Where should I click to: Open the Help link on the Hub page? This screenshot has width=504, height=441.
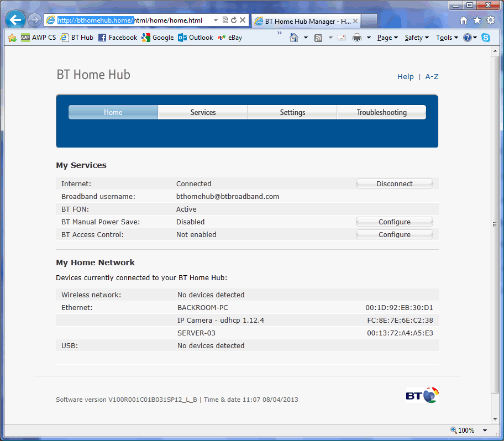coord(405,76)
